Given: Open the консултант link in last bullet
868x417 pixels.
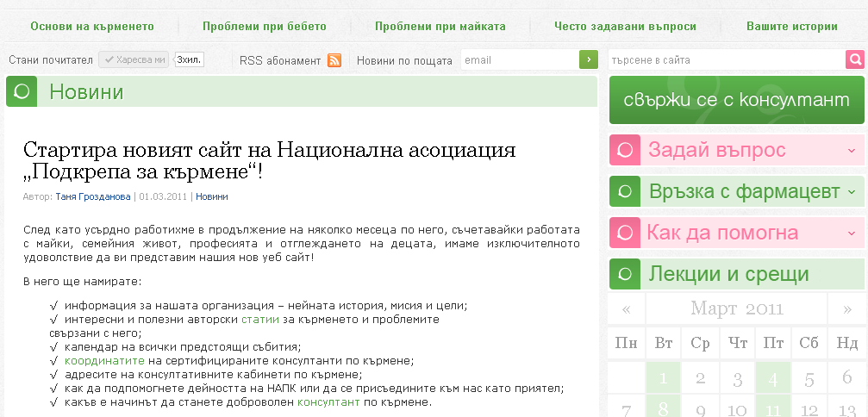Looking at the screenshot, I should click(x=328, y=402).
